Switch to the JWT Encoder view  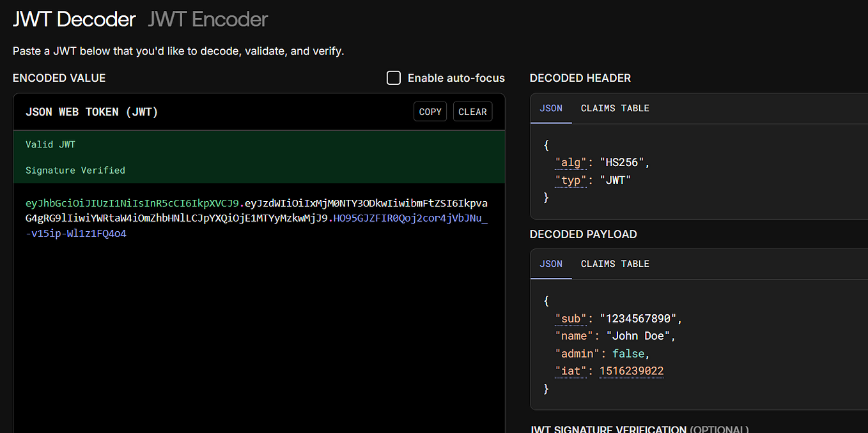pyautogui.click(x=207, y=19)
